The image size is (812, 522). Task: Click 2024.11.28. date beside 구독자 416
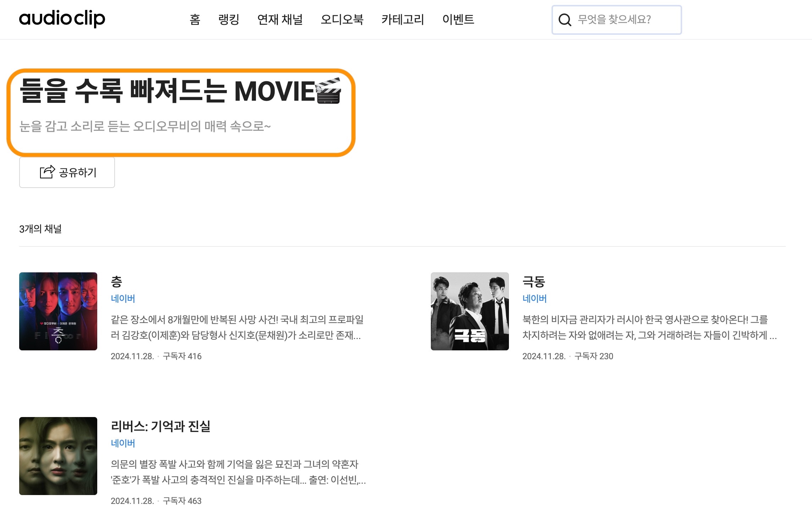pos(132,356)
